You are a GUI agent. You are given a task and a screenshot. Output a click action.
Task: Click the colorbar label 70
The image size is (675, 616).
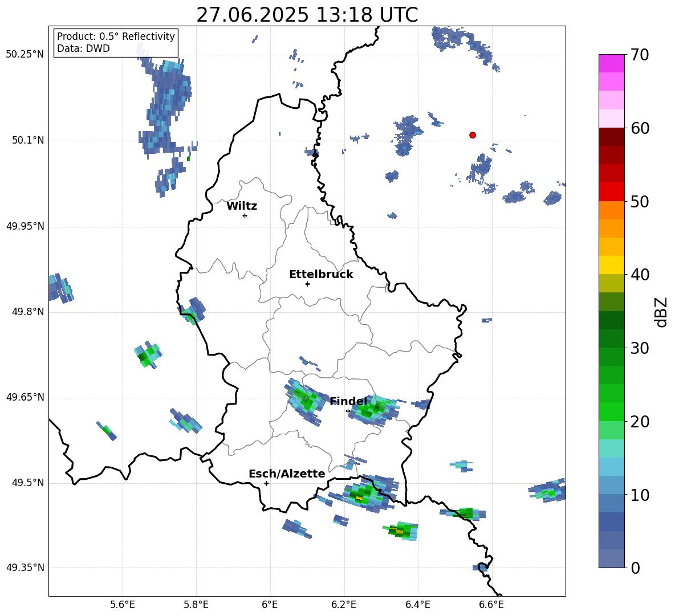pos(640,55)
